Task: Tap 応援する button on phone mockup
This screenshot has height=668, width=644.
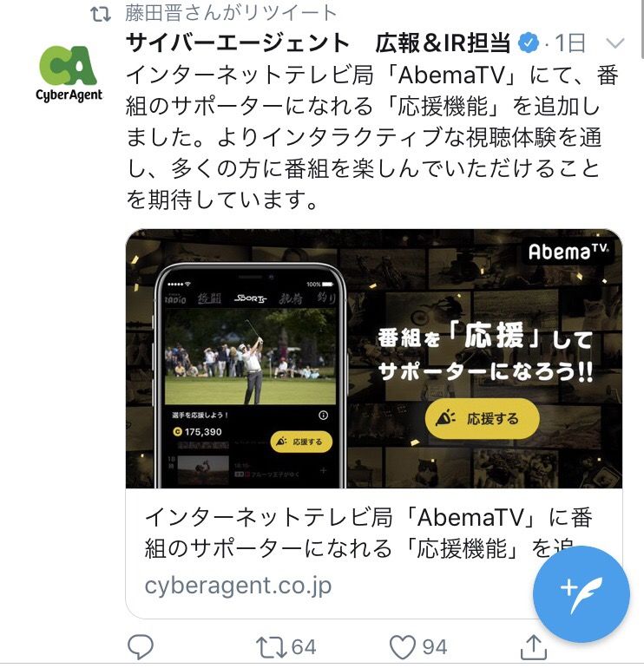Action: (x=301, y=442)
